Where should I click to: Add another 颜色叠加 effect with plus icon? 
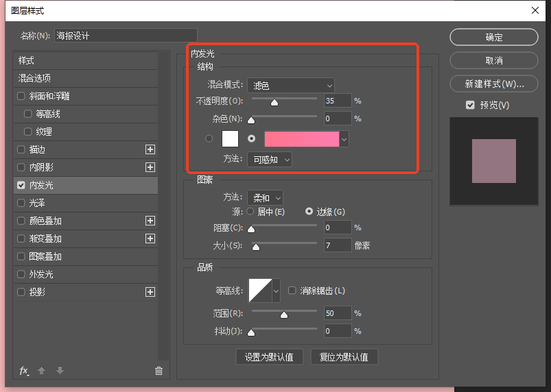point(150,221)
